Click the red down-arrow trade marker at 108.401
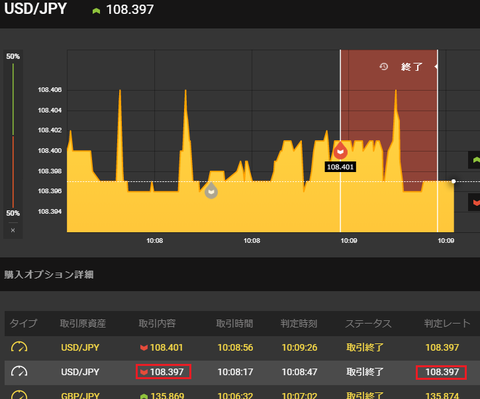Viewport: 480px width, 399px height. 340,151
